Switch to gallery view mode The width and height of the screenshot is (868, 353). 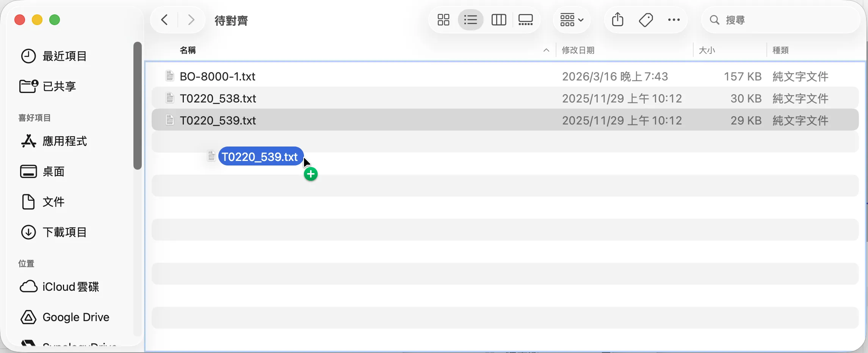[525, 20]
